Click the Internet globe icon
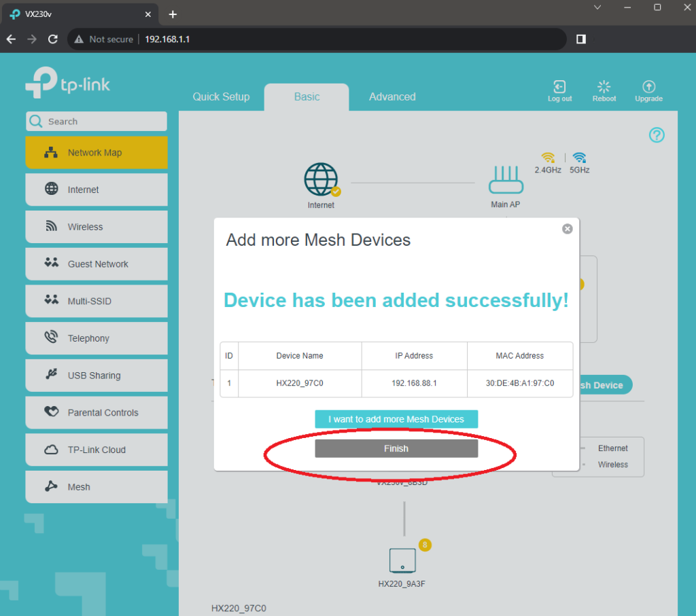The width and height of the screenshot is (696, 616). click(x=321, y=179)
